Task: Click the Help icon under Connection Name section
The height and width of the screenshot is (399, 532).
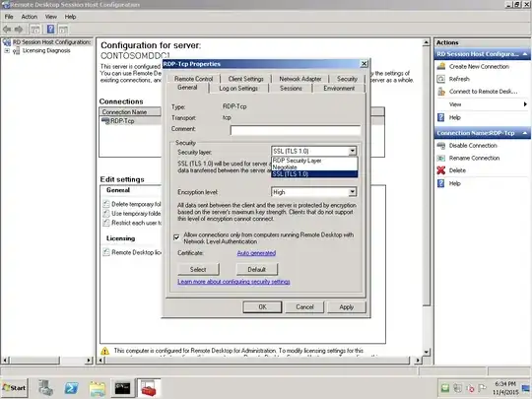Action: [x=441, y=183]
